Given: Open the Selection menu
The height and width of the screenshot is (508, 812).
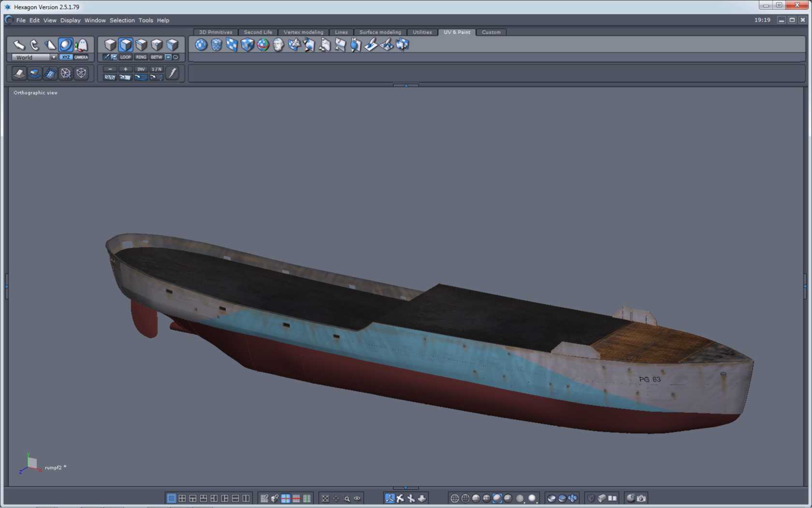Looking at the screenshot, I should pos(122,20).
